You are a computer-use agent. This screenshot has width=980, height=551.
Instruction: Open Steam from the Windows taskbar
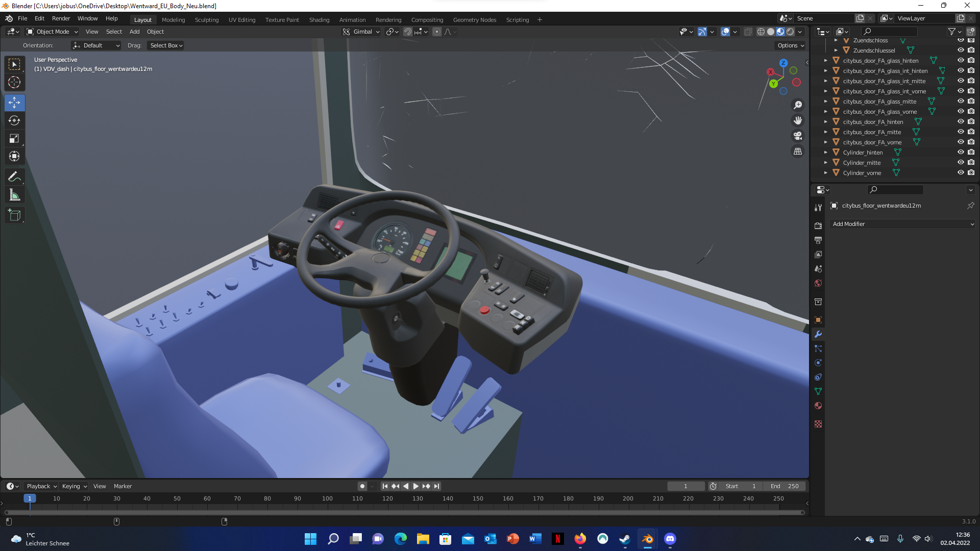point(625,539)
